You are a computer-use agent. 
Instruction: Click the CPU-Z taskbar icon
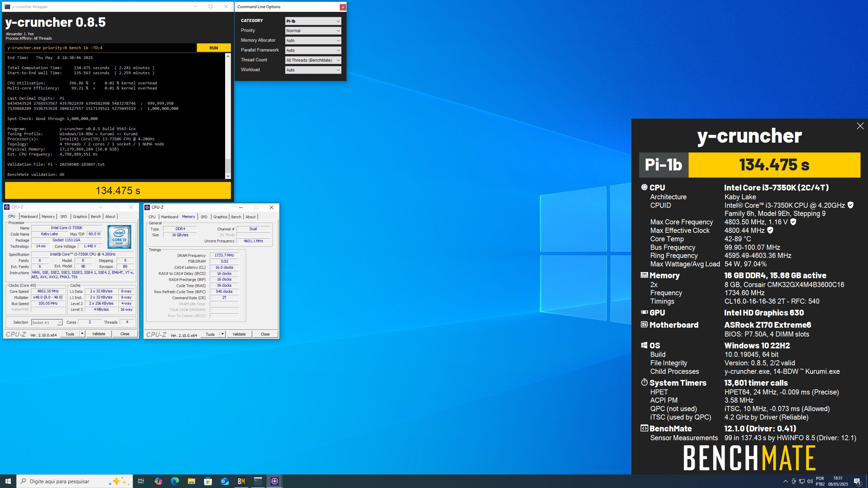(274, 481)
